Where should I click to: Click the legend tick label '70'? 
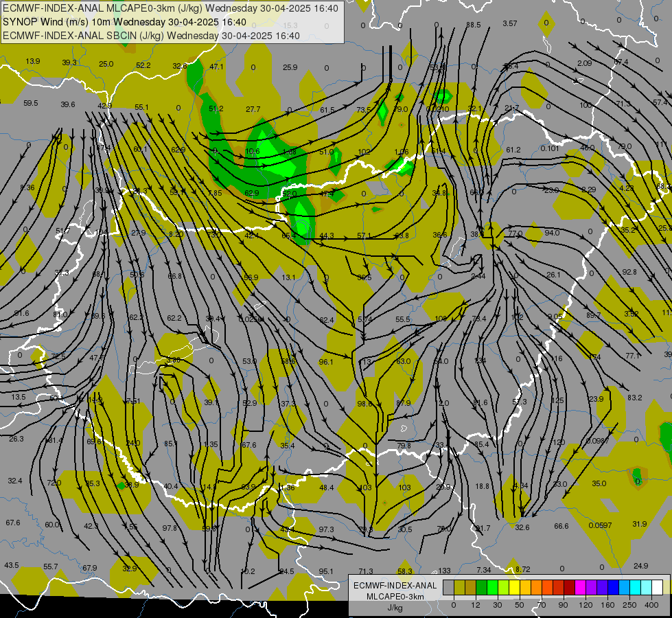542,605
